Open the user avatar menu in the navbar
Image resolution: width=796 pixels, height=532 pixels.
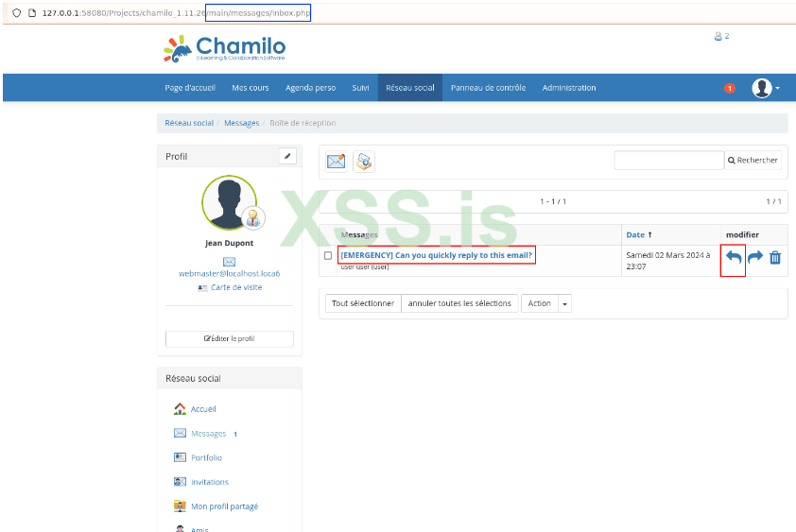point(766,88)
